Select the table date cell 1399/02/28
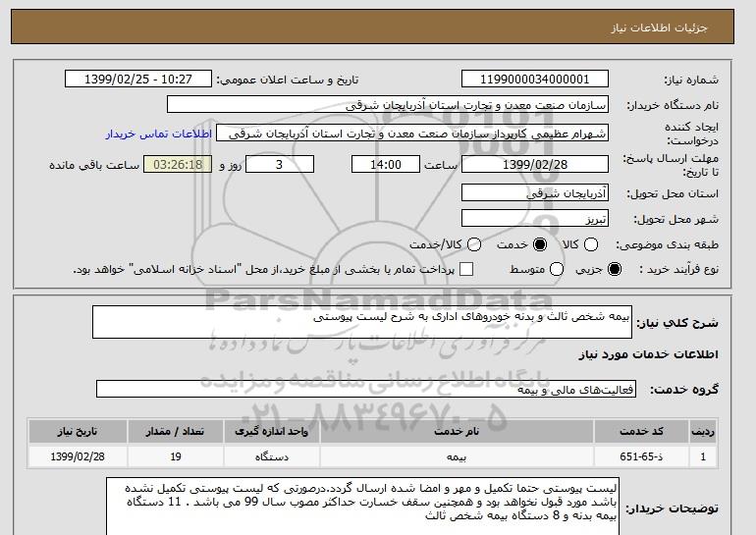 (78, 456)
